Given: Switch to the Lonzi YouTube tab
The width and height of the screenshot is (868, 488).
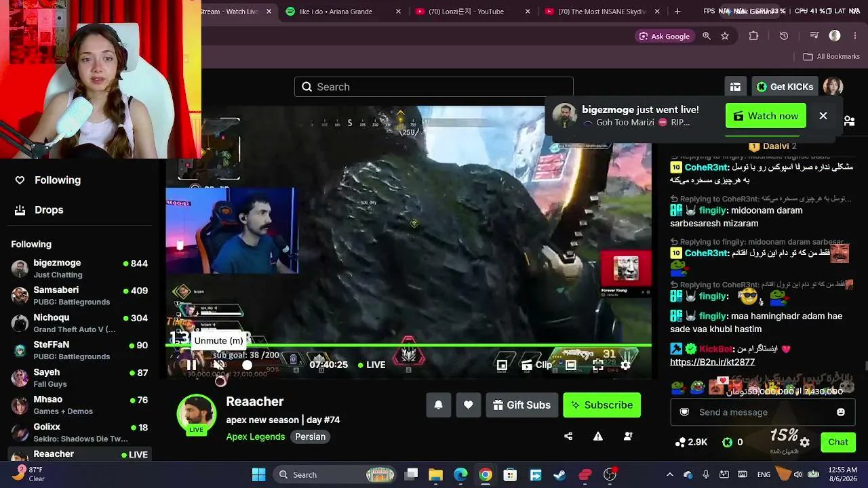Looking at the screenshot, I should pos(472,12).
